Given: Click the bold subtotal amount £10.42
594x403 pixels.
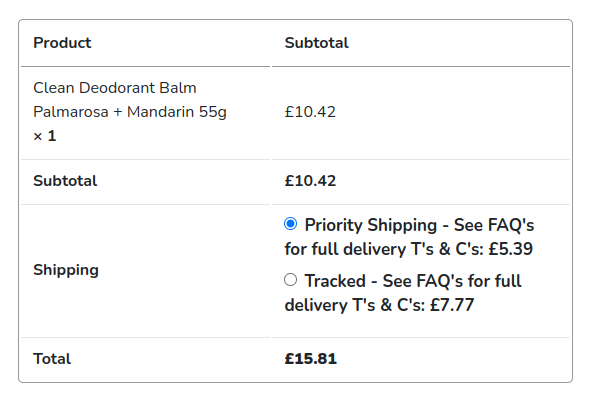Looking at the screenshot, I should click(x=310, y=181).
